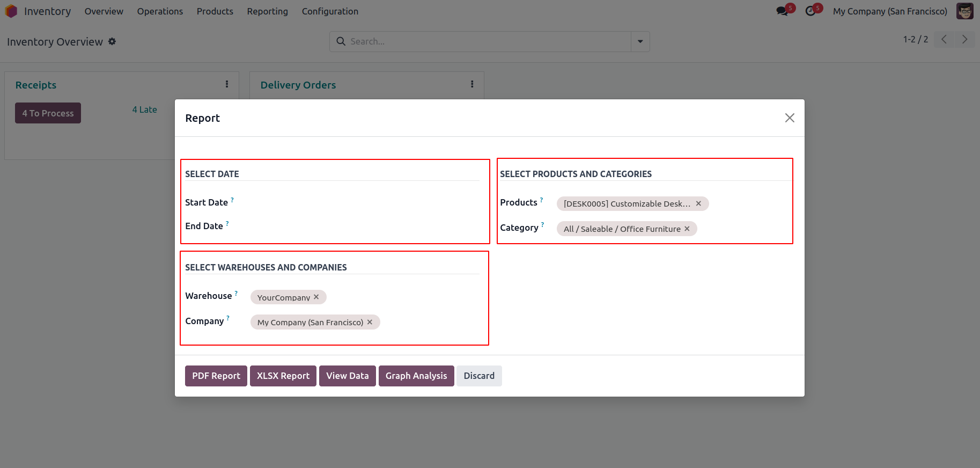Image resolution: width=980 pixels, height=468 pixels.
Task: Open Inventory Overview gear settings
Action: pos(112,41)
